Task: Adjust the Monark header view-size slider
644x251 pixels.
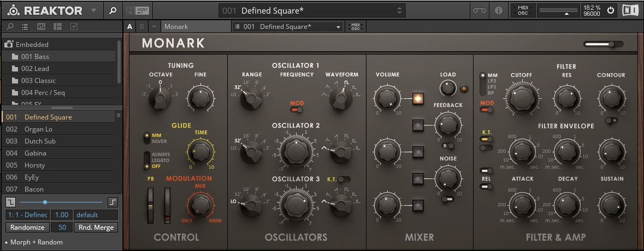Action: click(604, 44)
